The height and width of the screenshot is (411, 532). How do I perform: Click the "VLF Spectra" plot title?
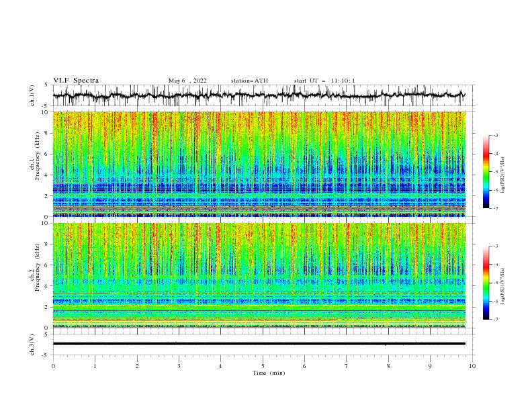coord(76,81)
